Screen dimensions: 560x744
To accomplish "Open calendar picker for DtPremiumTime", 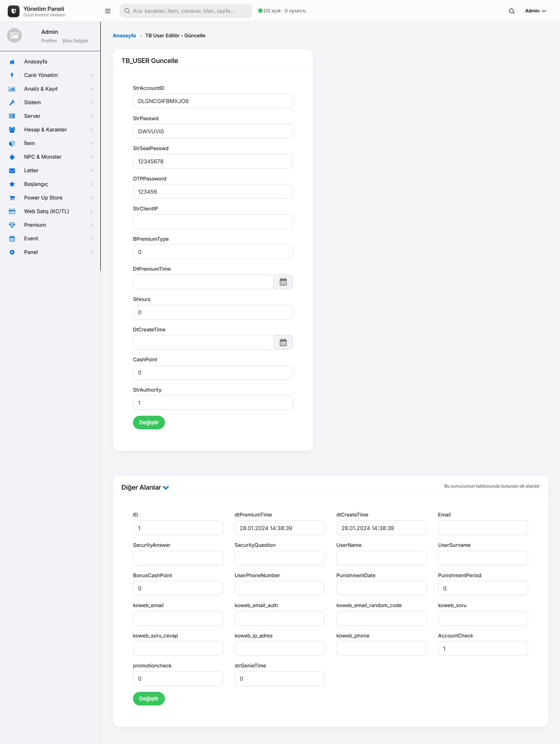I will point(283,282).
